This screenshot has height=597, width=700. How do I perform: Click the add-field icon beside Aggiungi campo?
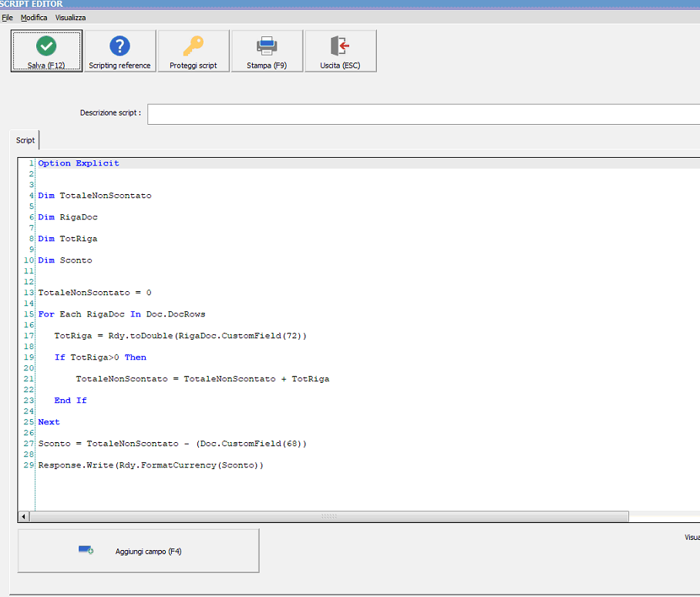(x=86, y=550)
